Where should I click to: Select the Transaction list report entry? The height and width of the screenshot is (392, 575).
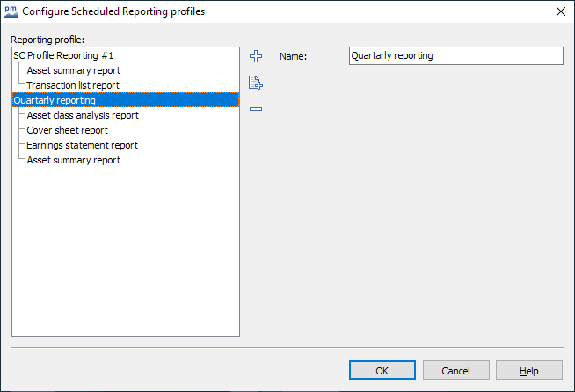click(73, 85)
